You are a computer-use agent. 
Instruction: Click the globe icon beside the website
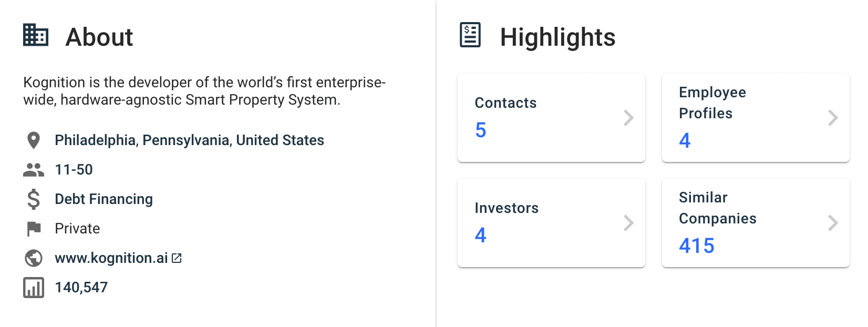33,258
